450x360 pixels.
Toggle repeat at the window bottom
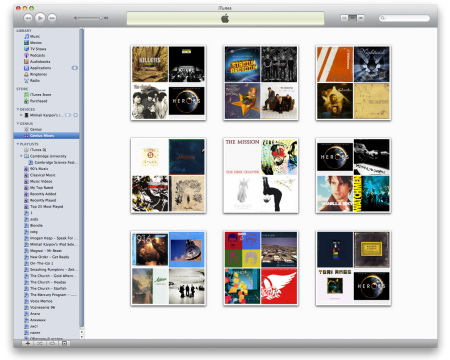[52, 343]
